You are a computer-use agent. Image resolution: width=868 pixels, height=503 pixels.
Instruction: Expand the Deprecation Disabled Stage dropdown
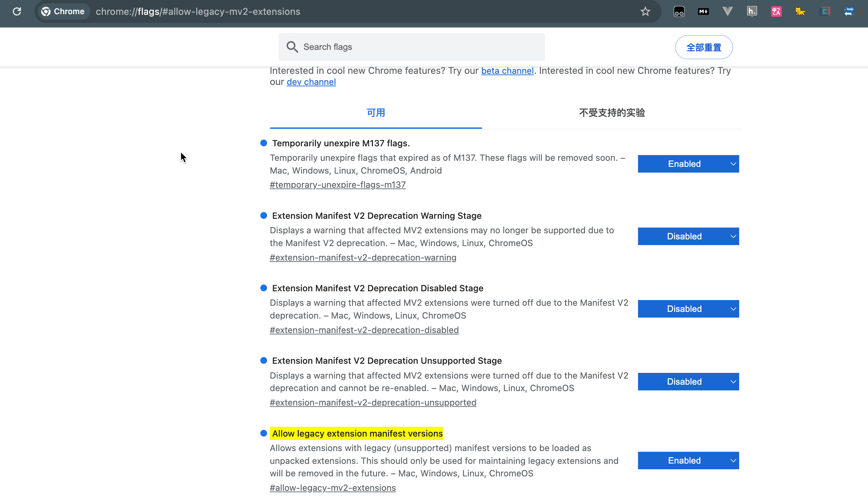pyautogui.click(x=688, y=309)
